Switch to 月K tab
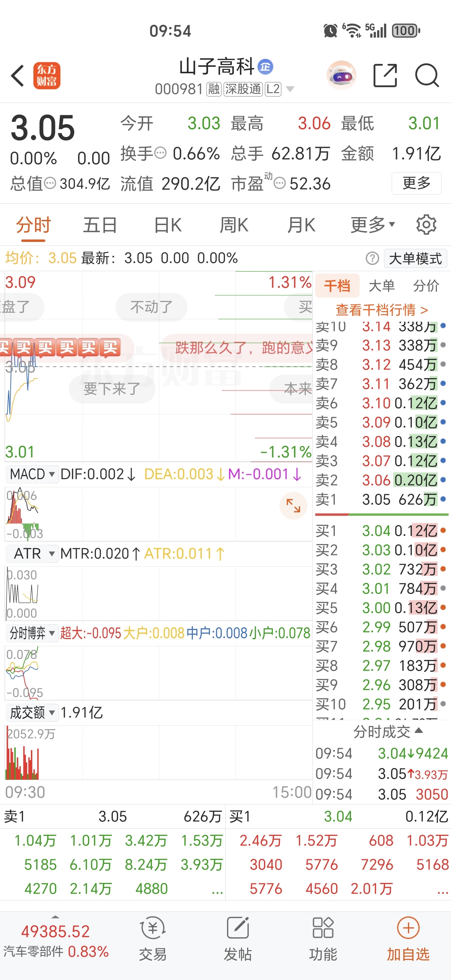Image resolution: width=451 pixels, height=980 pixels. pyautogui.click(x=301, y=225)
